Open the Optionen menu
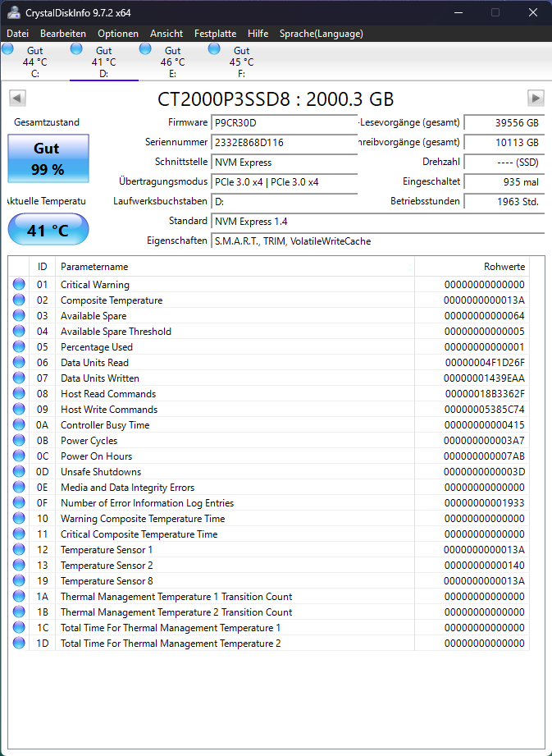The width and height of the screenshot is (552, 756). [x=118, y=34]
